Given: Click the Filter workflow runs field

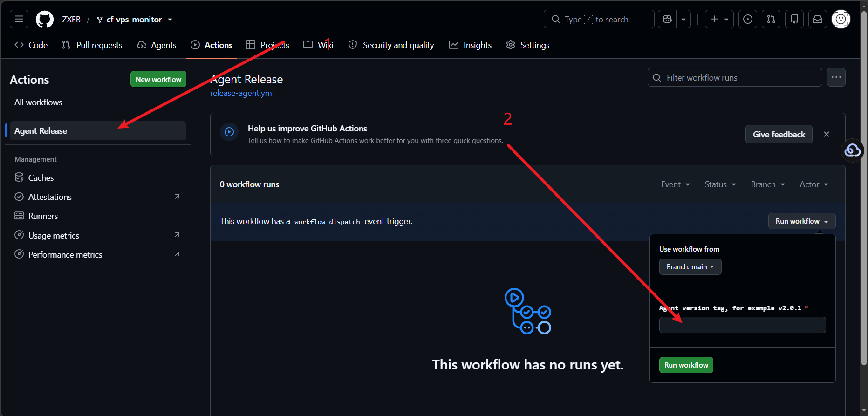Looking at the screenshot, I should 735,77.
